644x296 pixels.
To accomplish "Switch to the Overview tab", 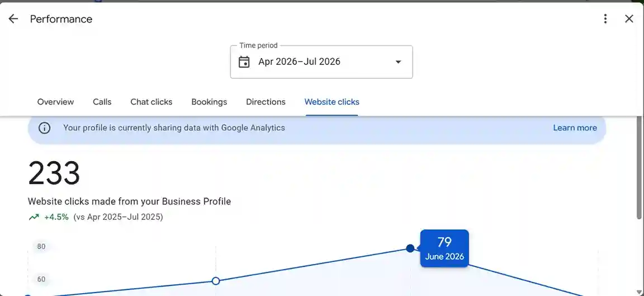I will pyautogui.click(x=55, y=102).
